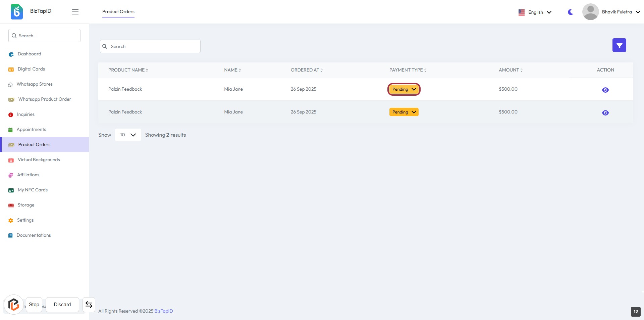Toggle dark mode with the moon icon

570,12
